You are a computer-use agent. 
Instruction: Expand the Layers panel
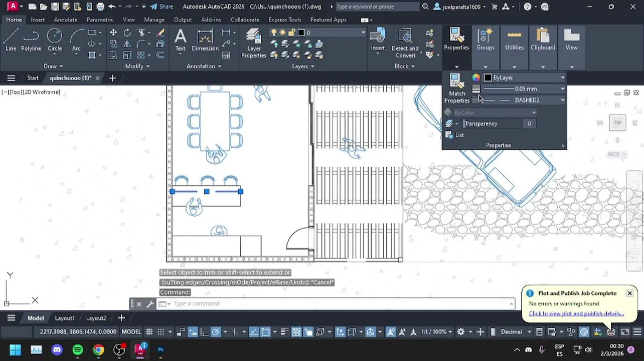click(303, 66)
